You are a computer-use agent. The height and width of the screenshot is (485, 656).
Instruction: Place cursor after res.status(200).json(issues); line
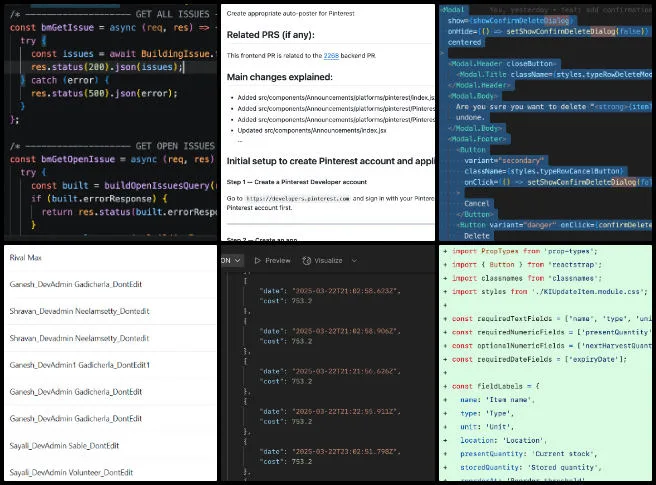point(184,67)
